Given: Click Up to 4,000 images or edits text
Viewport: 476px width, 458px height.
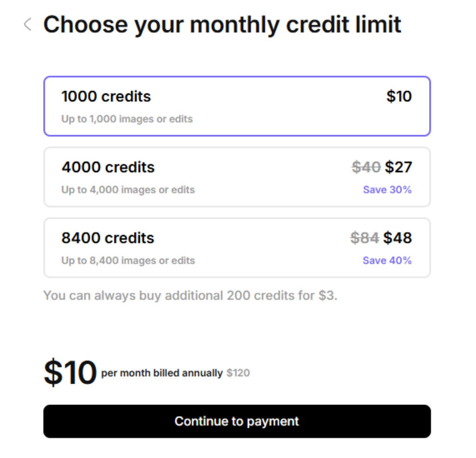Looking at the screenshot, I should coord(128,190).
